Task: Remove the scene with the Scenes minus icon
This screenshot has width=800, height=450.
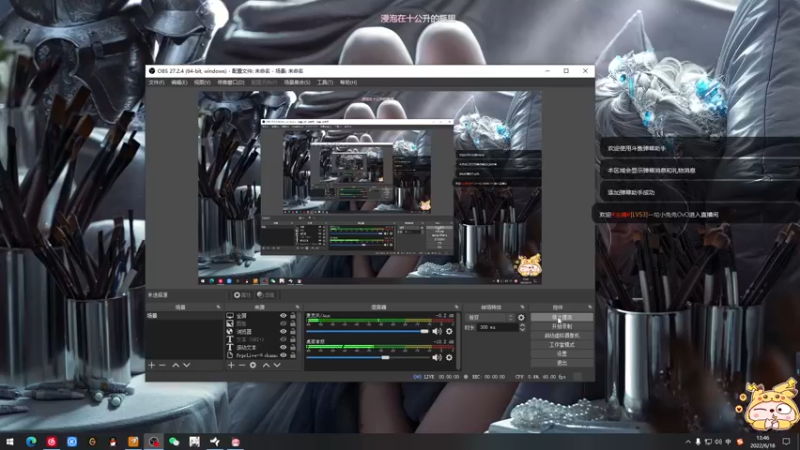Action: (x=162, y=365)
